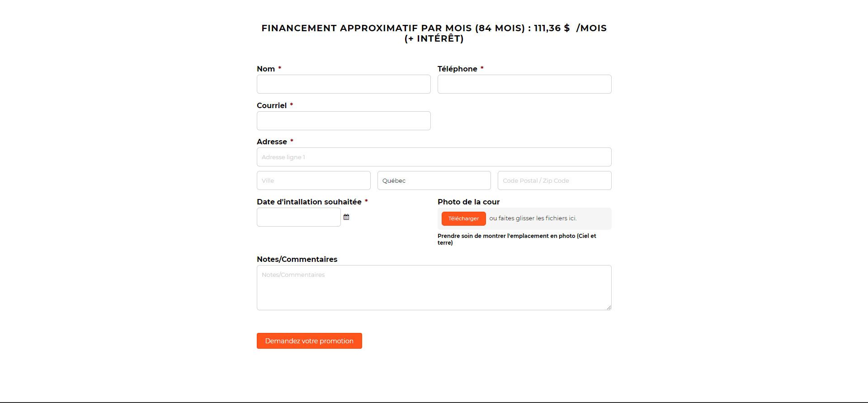868x403 pixels.
Task: Submit with Demandez votre promotion button
Action: tap(309, 341)
